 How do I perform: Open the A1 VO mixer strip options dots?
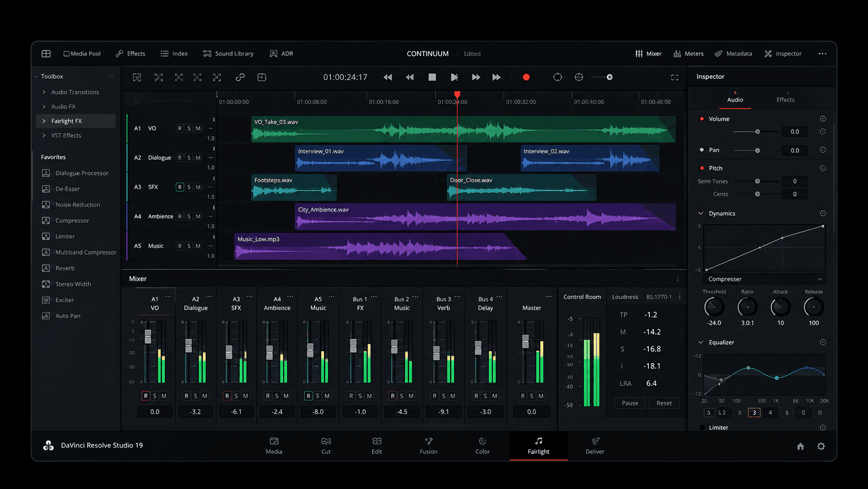coord(168,297)
